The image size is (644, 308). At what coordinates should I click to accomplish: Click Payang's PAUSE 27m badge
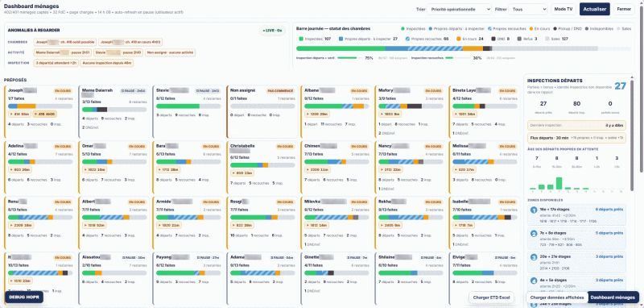pyautogui.click(x=208, y=257)
